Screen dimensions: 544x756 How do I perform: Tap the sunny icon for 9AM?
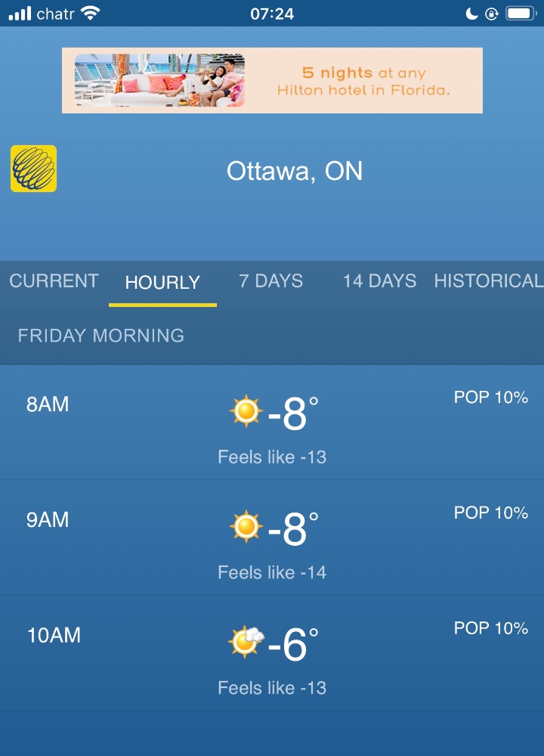click(246, 526)
